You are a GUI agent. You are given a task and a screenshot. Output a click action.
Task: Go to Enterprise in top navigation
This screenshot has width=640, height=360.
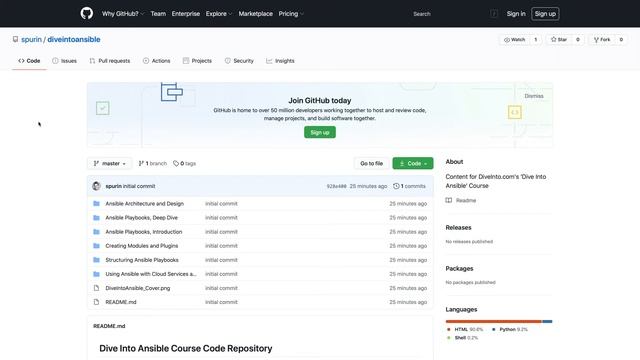pos(186,13)
